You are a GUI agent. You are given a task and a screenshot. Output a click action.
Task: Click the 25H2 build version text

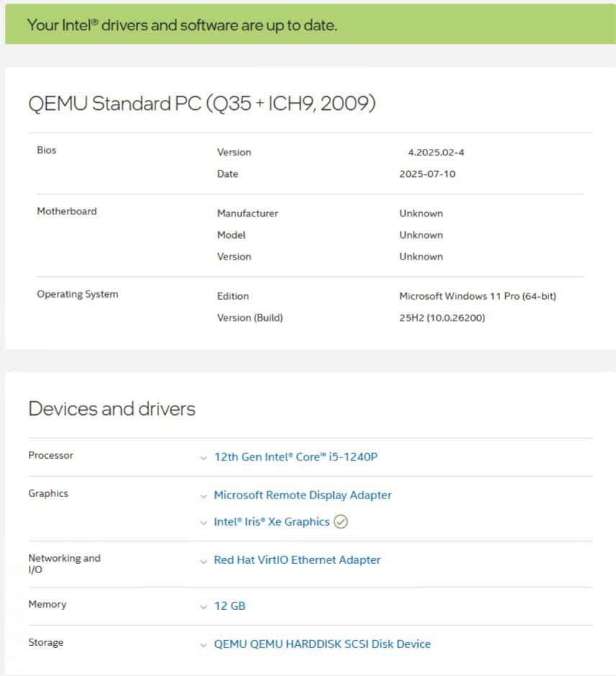(442, 318)
